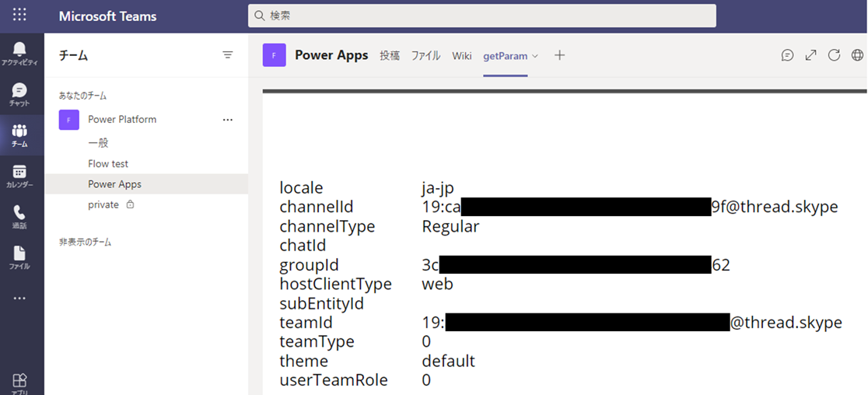Open the Apps store icon
The image size is (868, 395).
(19, 383)
